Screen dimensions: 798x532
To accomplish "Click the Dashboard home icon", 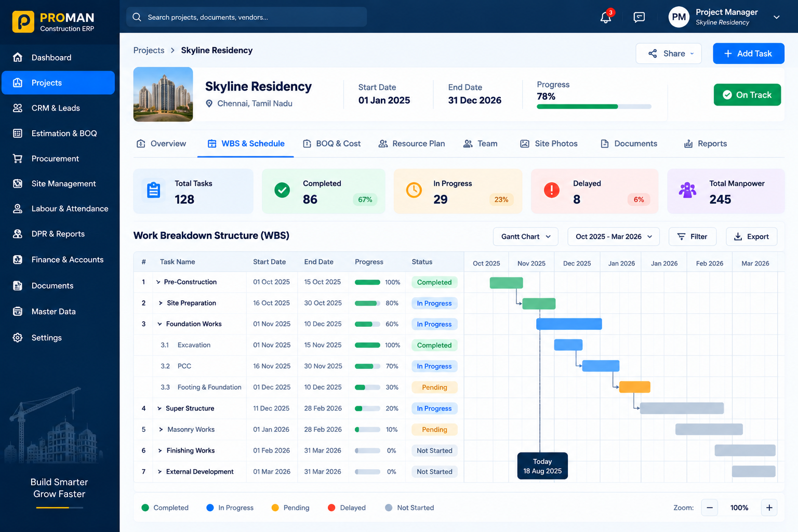I will (x=18, y=57).
